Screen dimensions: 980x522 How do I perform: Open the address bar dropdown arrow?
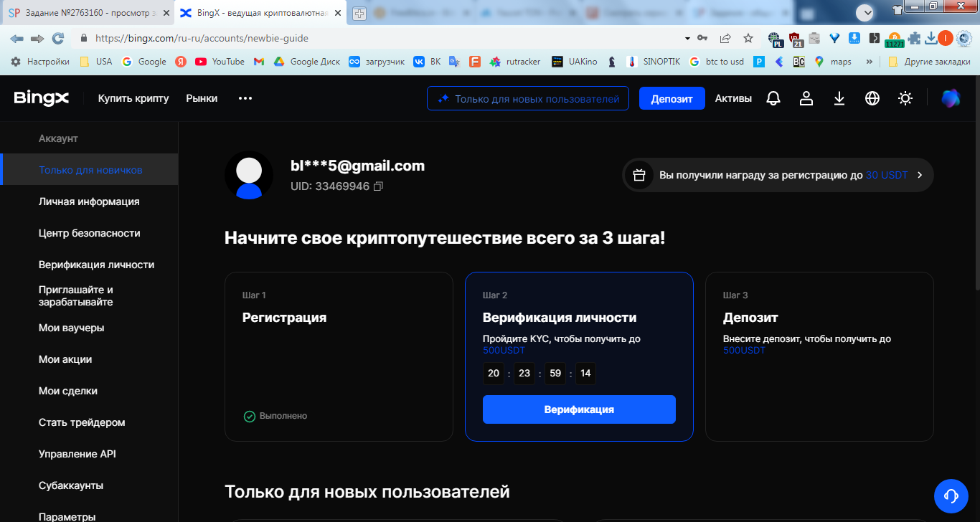click(x=687, y=38)
